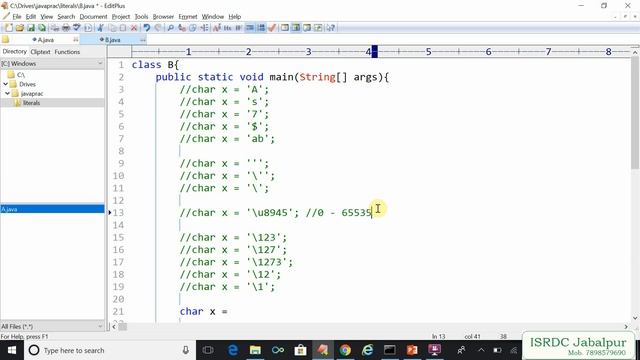Open the Search menu
This screenshot has height=360, width=640.
point(66,17)
